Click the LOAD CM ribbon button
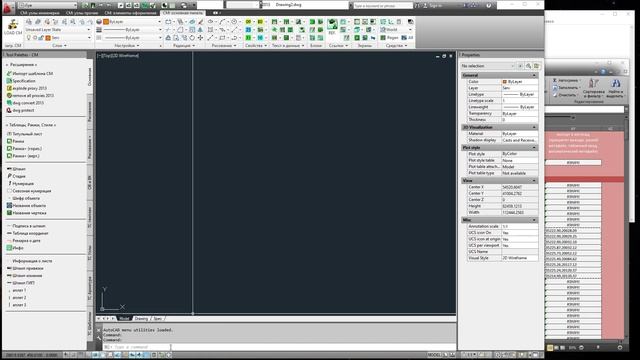The image size is (640, 360). [13, 28]
